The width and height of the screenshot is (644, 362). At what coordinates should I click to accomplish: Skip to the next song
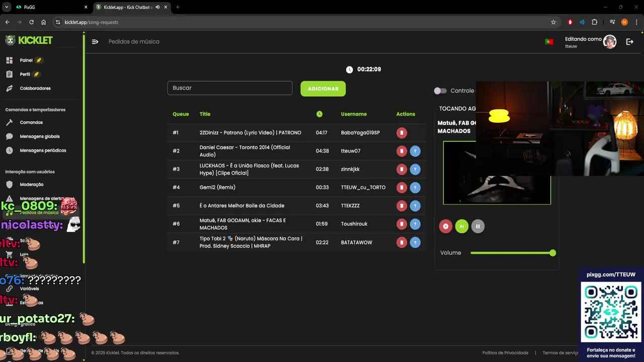point(461,226)
